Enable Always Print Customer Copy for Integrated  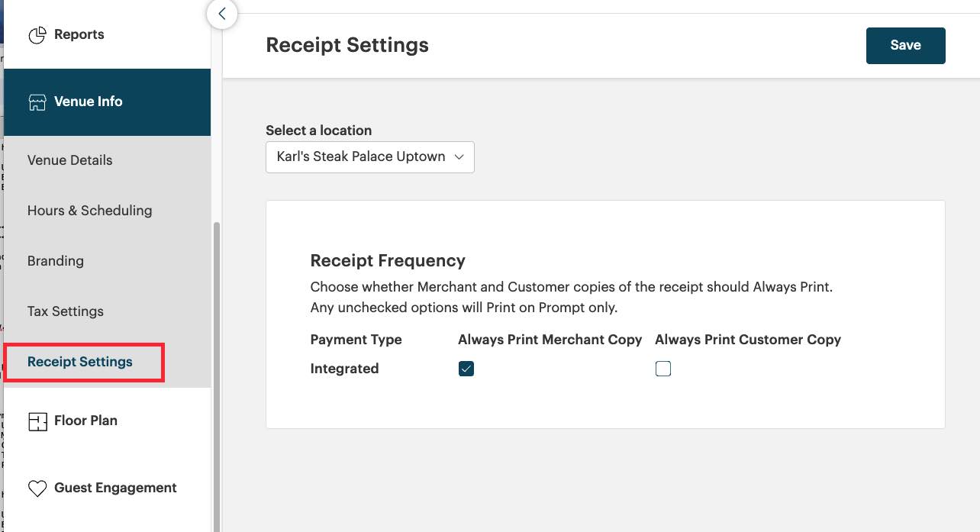(663, 368)
